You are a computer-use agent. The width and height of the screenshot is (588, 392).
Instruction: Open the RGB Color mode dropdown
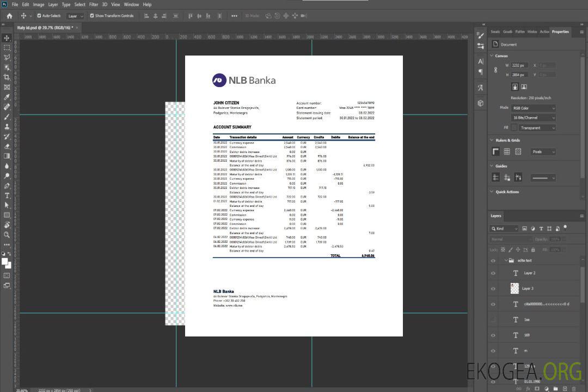point(534,108)
